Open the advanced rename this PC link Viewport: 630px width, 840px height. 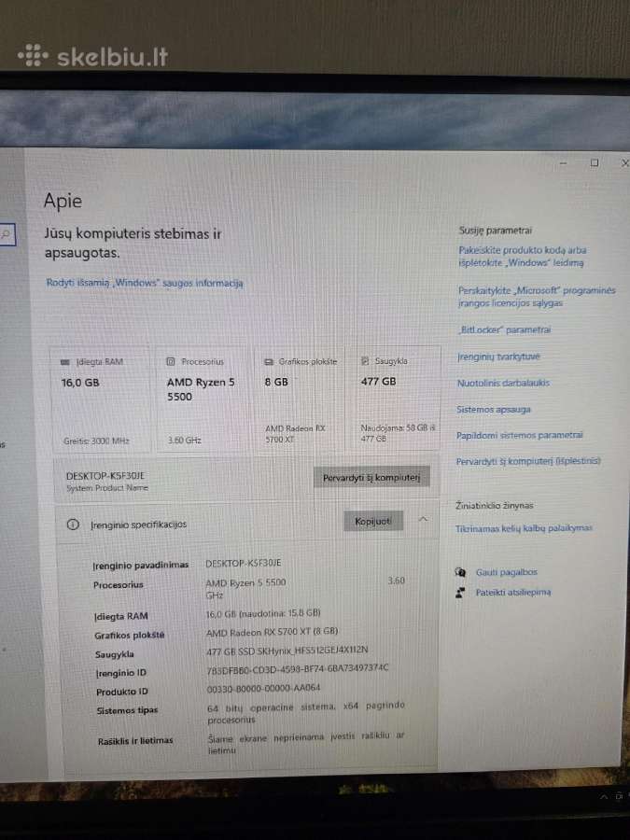point(528,461)
